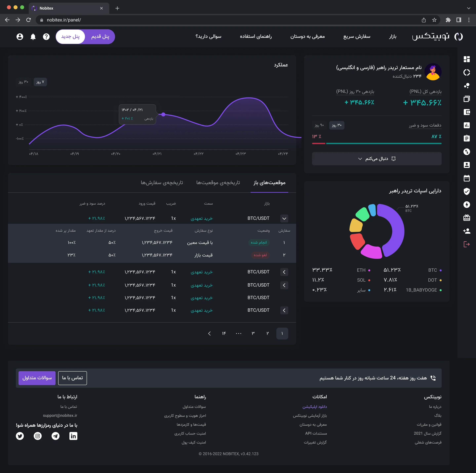Open سفارش سریع in the header

[357, 37]
